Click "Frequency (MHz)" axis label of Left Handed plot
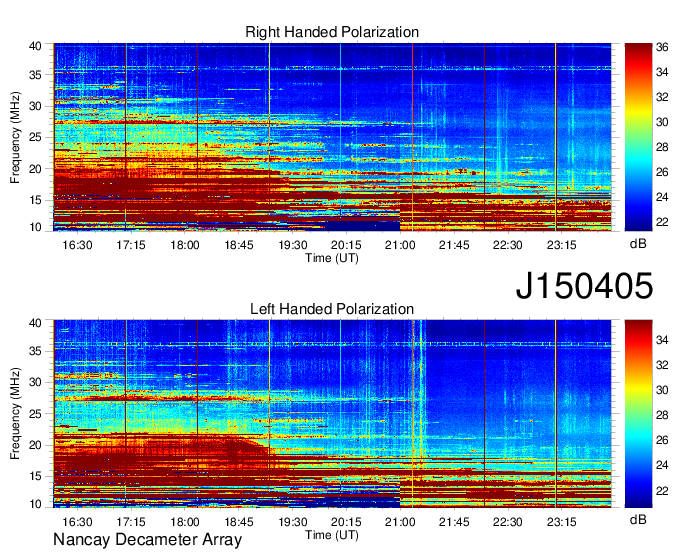680x552 pixels. (x=15, y=414)
